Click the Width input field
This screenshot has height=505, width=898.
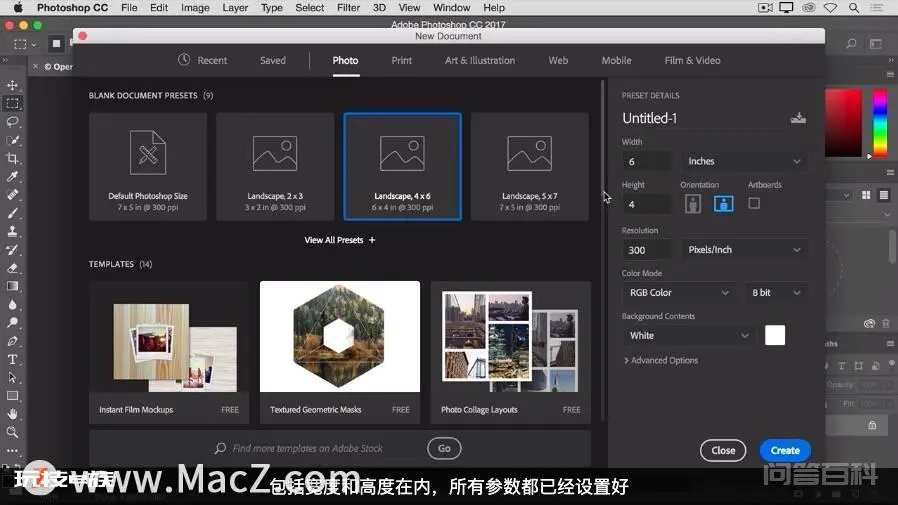647,161
